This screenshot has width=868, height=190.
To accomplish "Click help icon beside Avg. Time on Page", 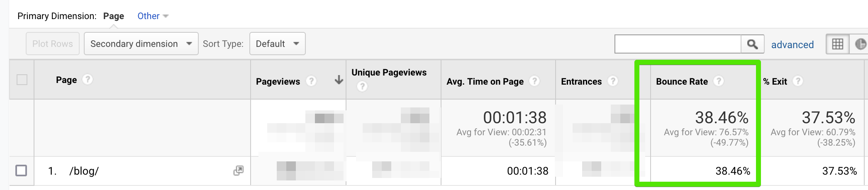I will [x=534, y=81].
